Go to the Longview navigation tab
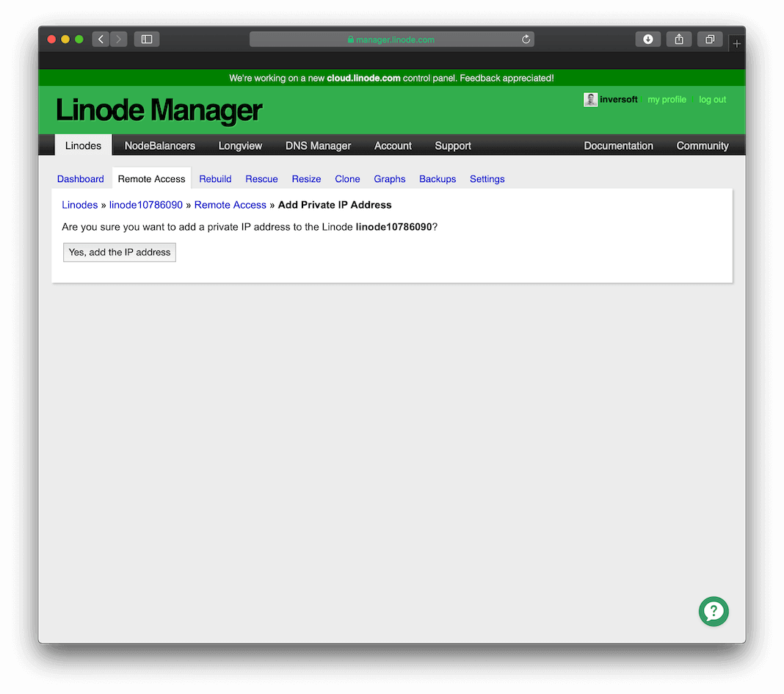The height and width of the screenshot is (694, 784). 240,145
